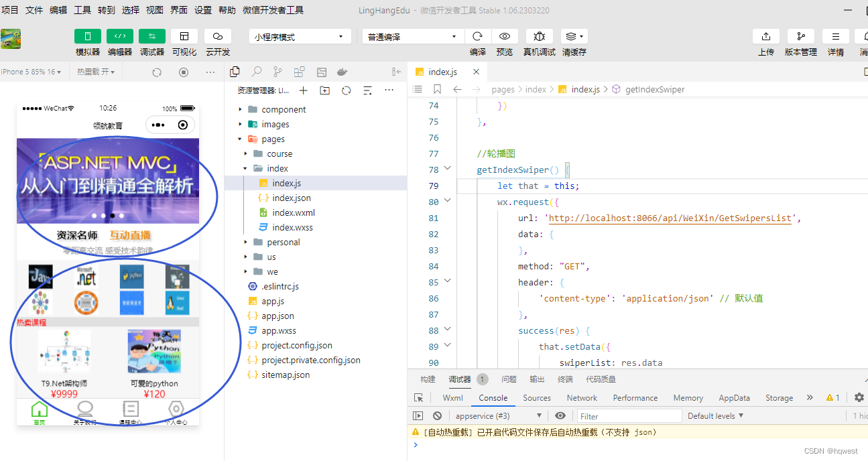Switch to the Network devtools tab
868x461 pixels.
[582, 397]
